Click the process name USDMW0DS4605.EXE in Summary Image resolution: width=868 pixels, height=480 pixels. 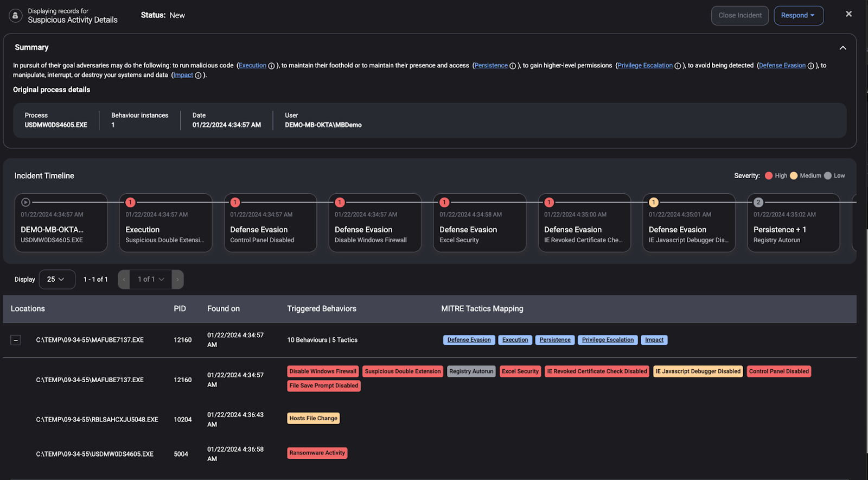tap(56, 125)
